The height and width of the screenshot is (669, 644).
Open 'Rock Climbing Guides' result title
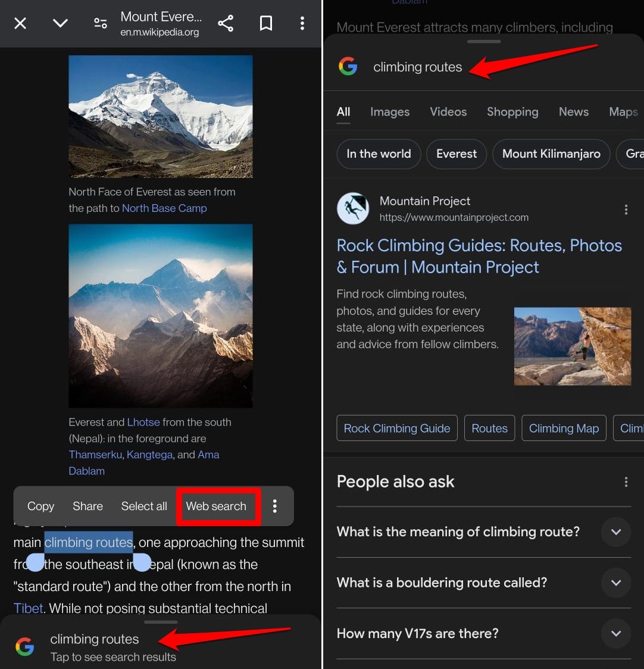(x=479, y=257)
